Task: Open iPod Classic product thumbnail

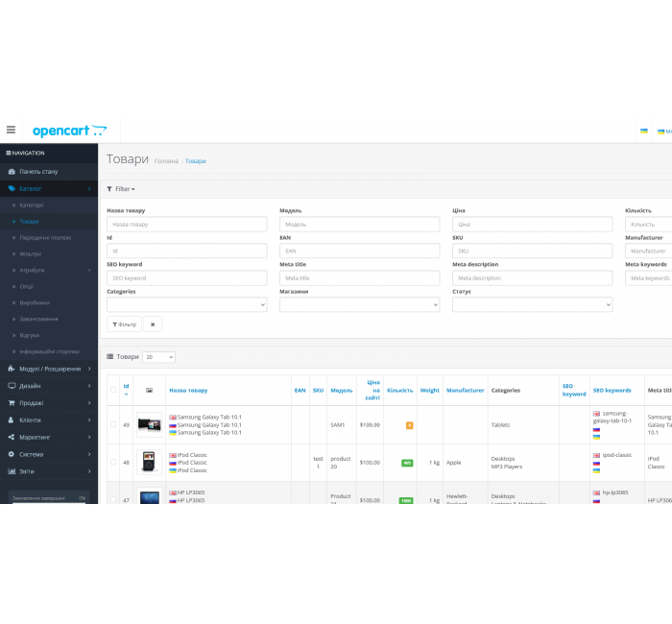Action: (x=149, y=462)
